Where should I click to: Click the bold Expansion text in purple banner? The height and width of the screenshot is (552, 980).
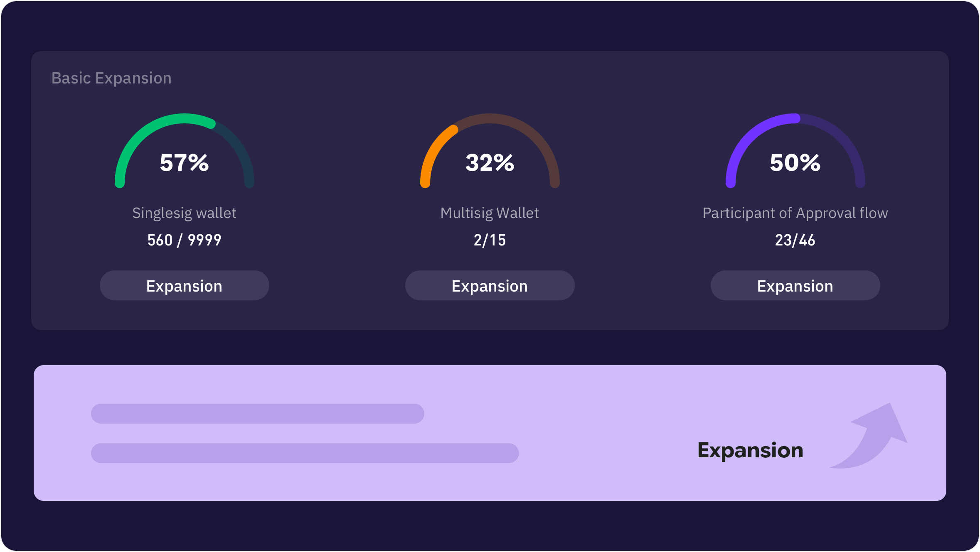[x=750, y=451]
